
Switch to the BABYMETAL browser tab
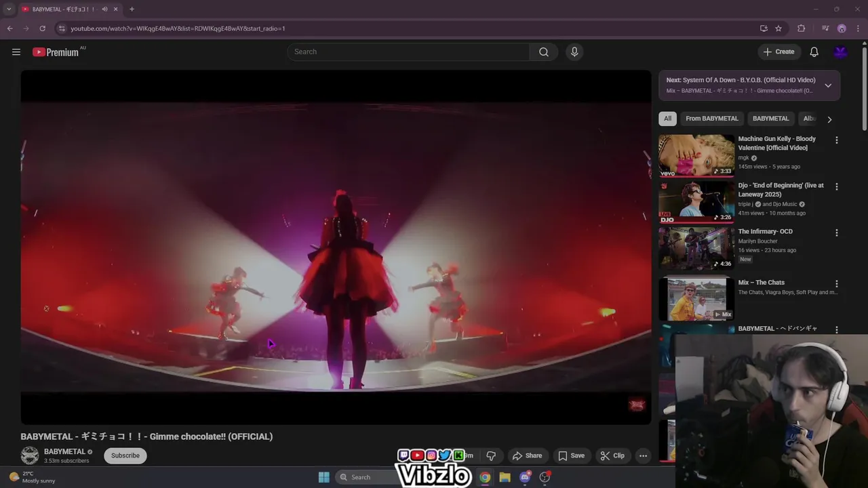click(70, 9)
